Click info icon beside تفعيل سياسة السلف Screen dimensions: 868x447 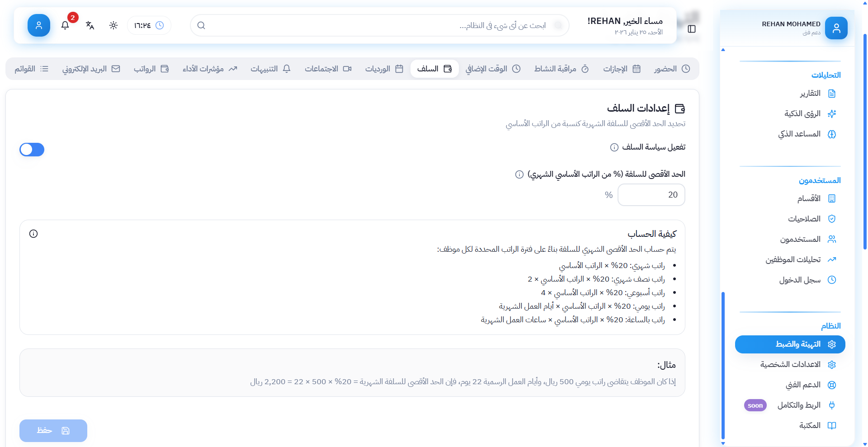(x=614, y=147)
